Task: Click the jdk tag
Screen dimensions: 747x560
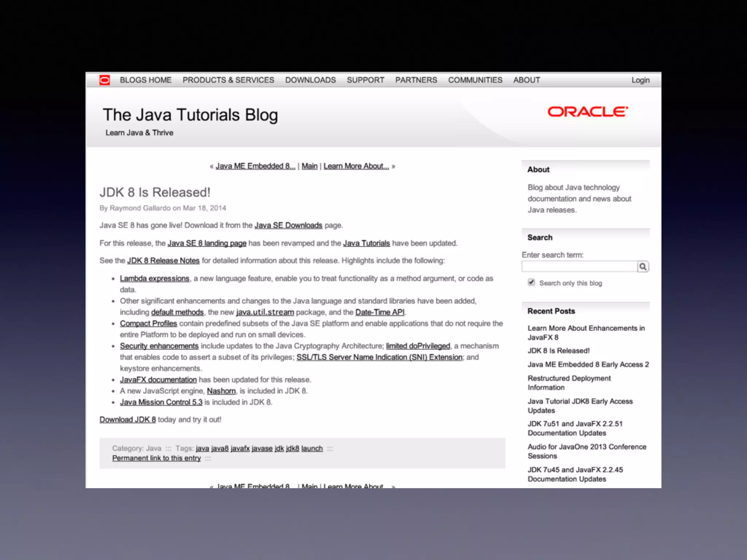Action: point(279,448)
